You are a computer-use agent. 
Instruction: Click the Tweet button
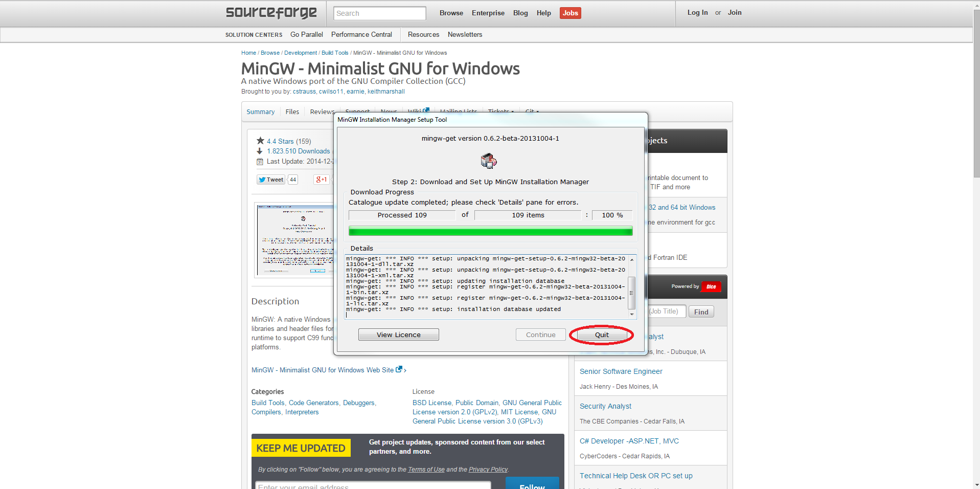270,180
